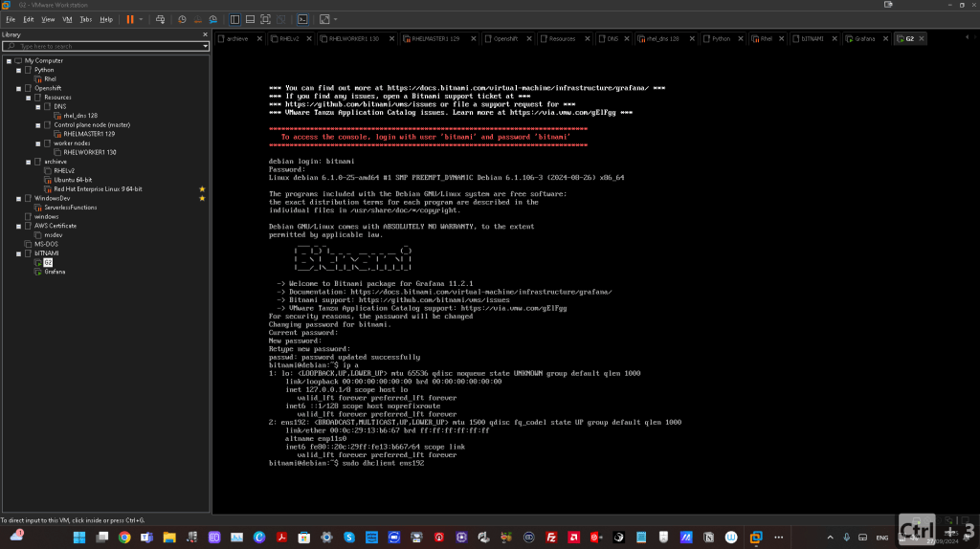Select RHELMASTER1 129 in Library tree
Image resolution: width=980 pixels, height=549 pixels.
(89, 134)
